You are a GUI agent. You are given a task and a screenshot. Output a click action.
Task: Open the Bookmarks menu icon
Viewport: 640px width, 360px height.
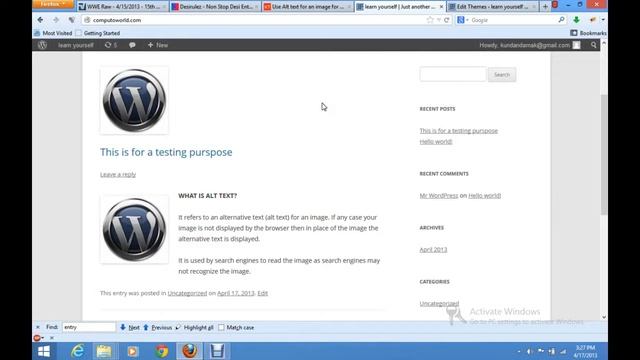coord(573,33)
